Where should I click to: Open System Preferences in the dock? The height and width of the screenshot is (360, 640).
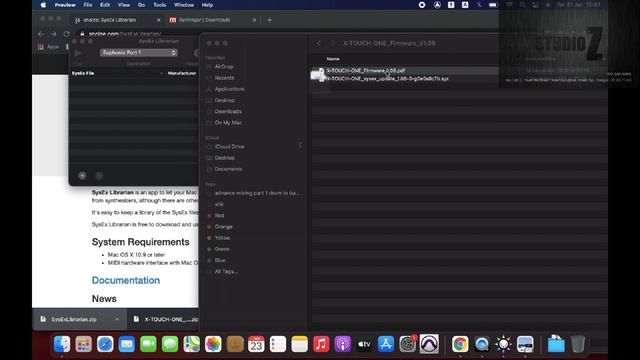(407, 344)
